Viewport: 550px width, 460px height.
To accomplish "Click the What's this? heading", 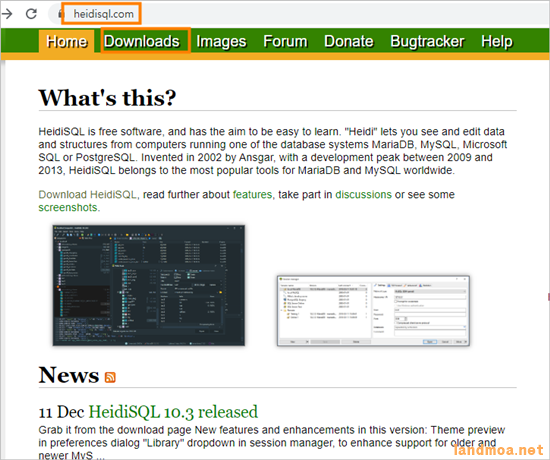I will coord(107,97).
